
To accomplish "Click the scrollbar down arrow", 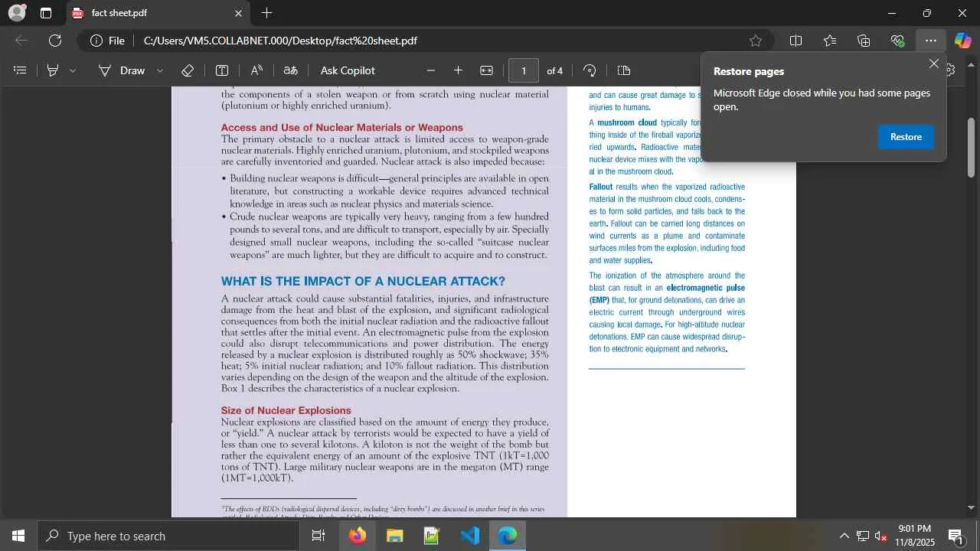I will click(972, 507).
